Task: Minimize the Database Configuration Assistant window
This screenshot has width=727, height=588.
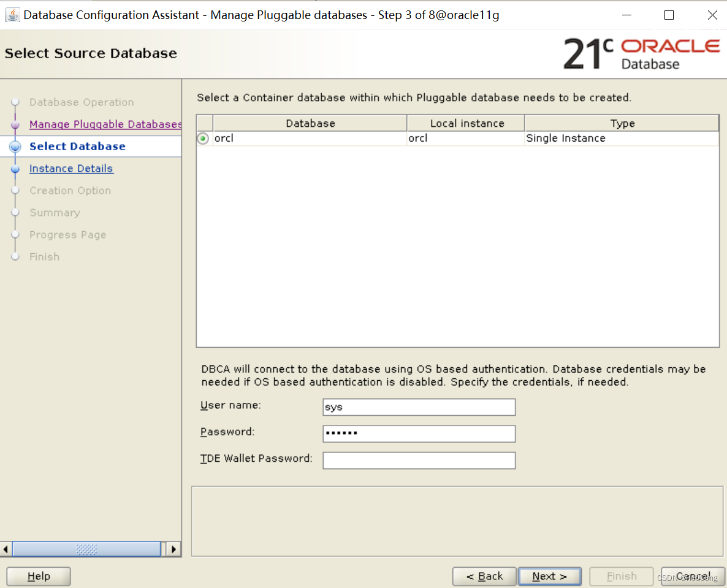Action: click(x=627, y=15)
